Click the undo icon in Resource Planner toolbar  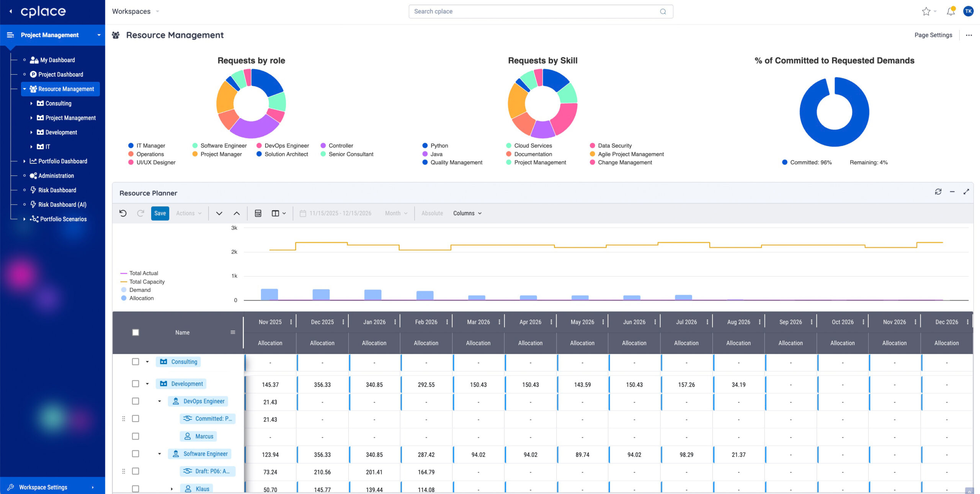[x=123, y=213]
